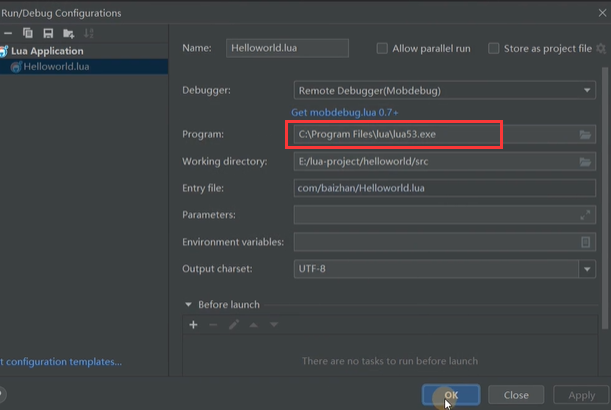Browse for Working directory folder icon
611x410 pixels.
click(x=585, y=162)
